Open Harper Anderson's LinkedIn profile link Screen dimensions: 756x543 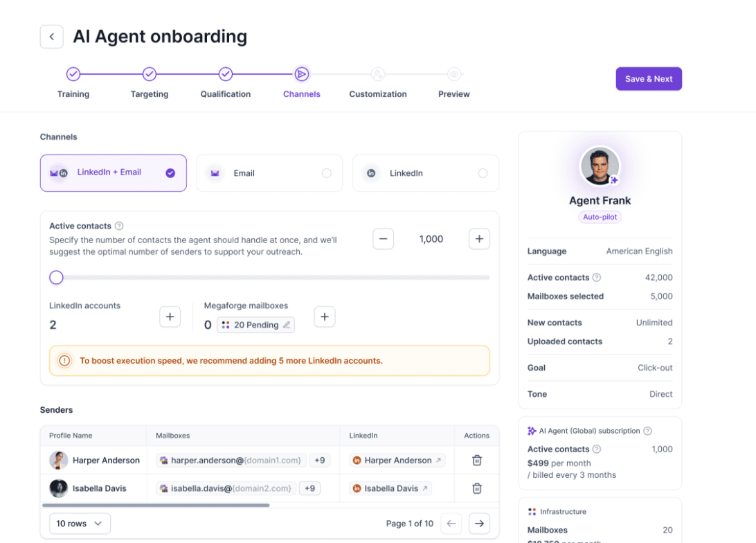pos(397,461)
